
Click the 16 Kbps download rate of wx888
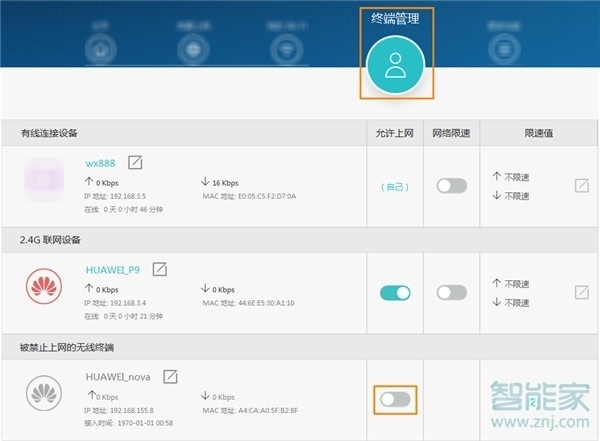click(x=225, y=183)
